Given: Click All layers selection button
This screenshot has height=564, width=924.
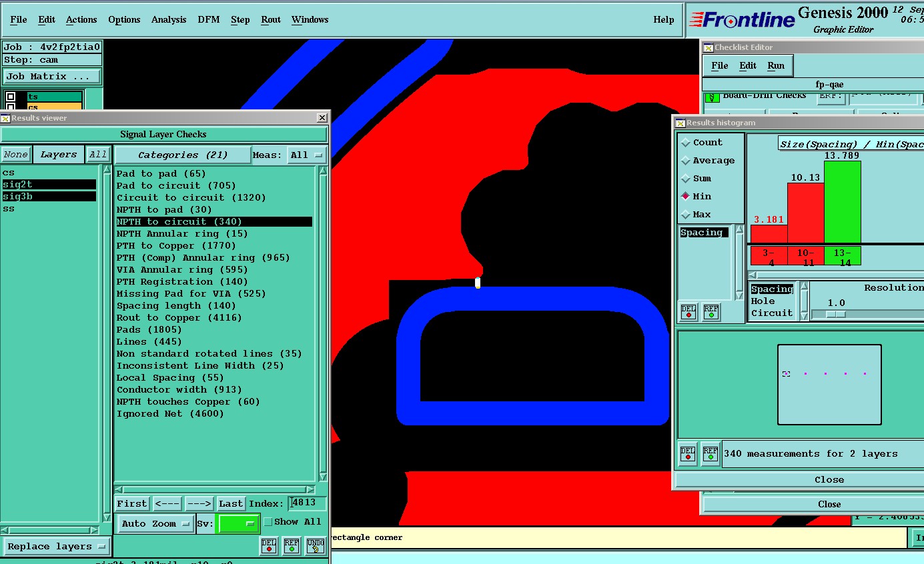Looking at the screenshot, I should tap(98, 155).
